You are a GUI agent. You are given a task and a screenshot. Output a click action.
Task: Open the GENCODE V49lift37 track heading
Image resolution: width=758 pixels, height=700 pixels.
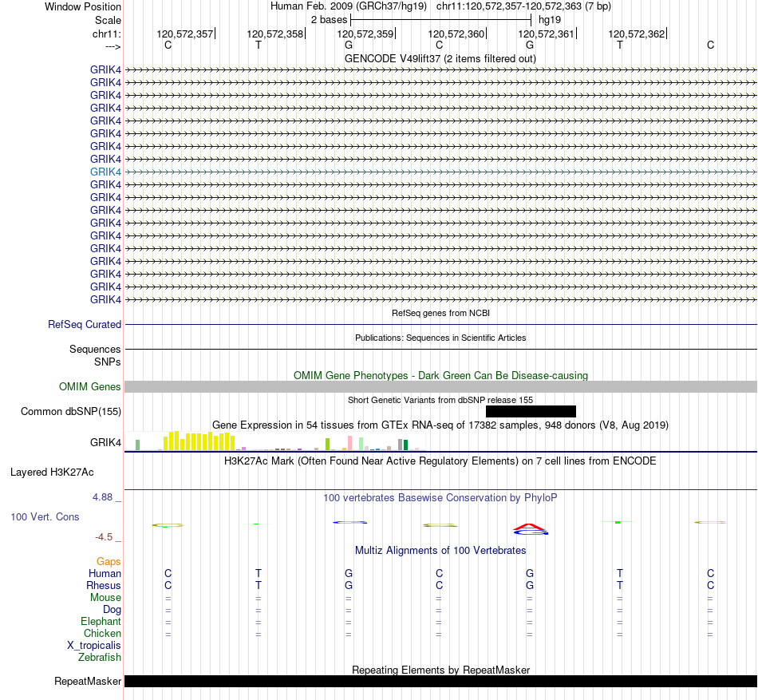(x=440, y=58)
